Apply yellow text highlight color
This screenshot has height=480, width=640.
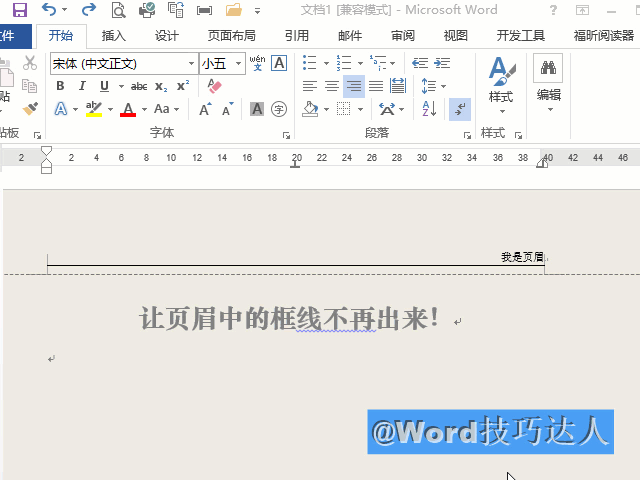click(94, 109)
